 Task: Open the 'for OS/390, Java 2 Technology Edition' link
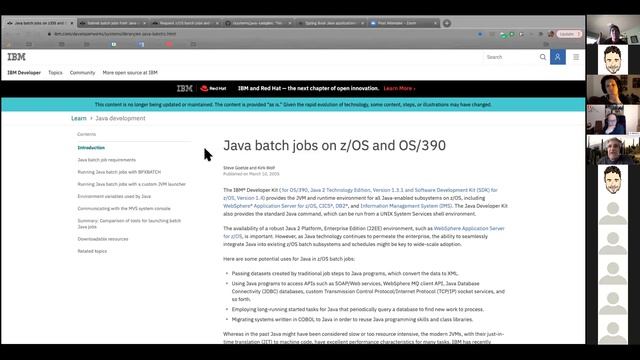[x=360, y=194]
